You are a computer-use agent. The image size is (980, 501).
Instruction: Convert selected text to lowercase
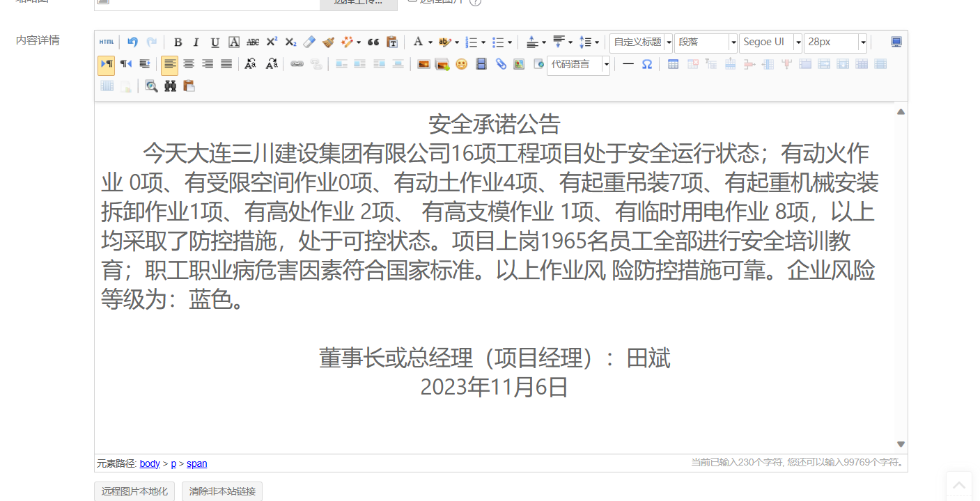(272, 64)
